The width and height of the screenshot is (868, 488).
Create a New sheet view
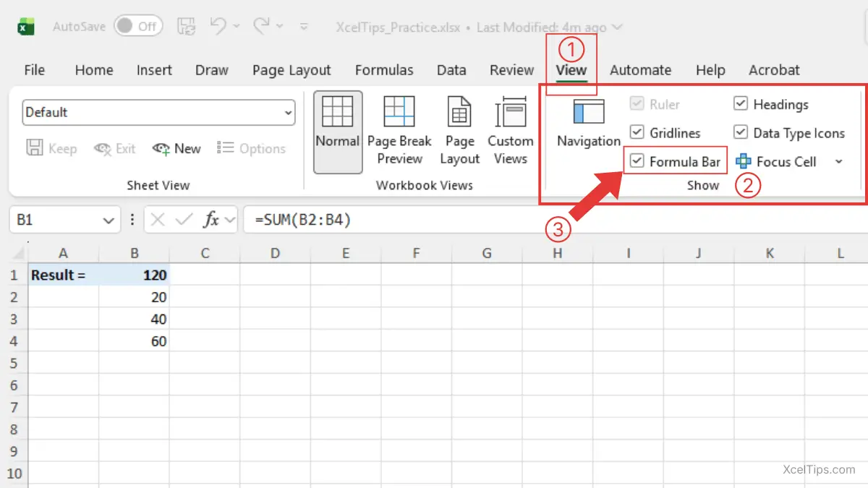(x=176, y=149)
